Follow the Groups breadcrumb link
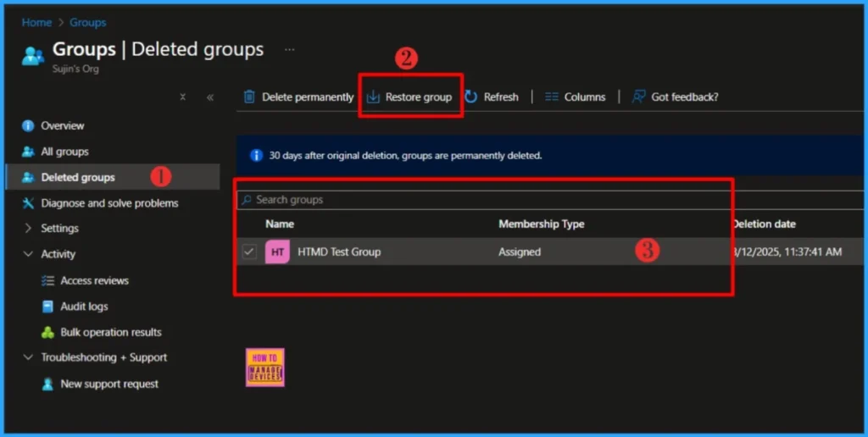 click(88, 23)
